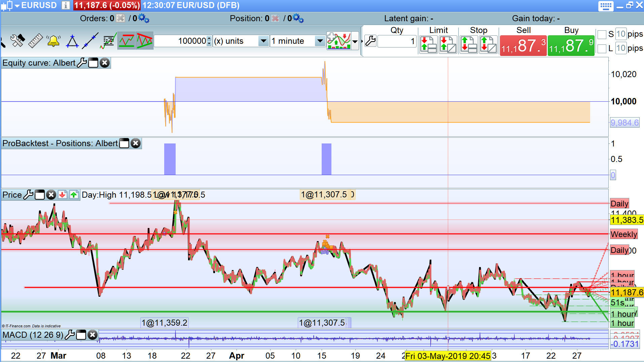Close the MACD indicator panel
This screenshot has height=362, width=644.
click(x=93, y=335)
